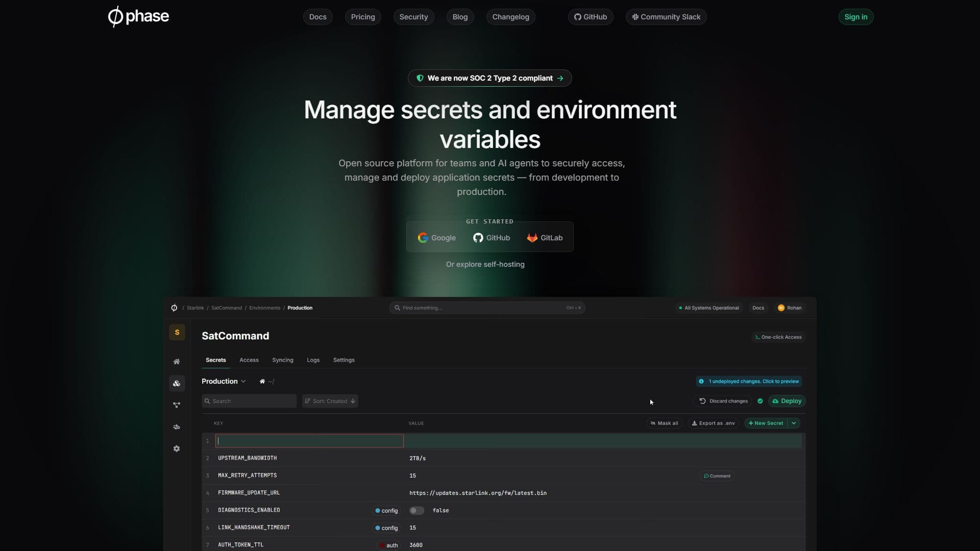Open Rohan user profile
Image resolution: width=980 pixels, height=551 pixels.
pos(790,308)
